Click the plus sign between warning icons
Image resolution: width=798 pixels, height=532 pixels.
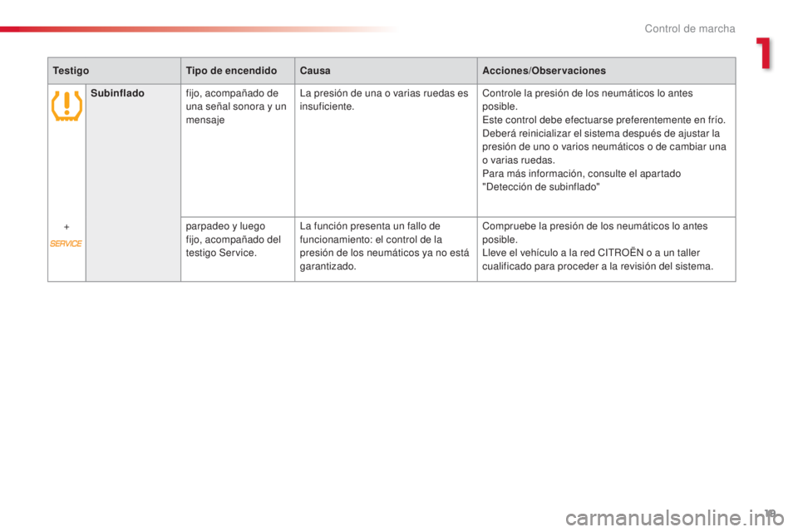click(66, 226)
